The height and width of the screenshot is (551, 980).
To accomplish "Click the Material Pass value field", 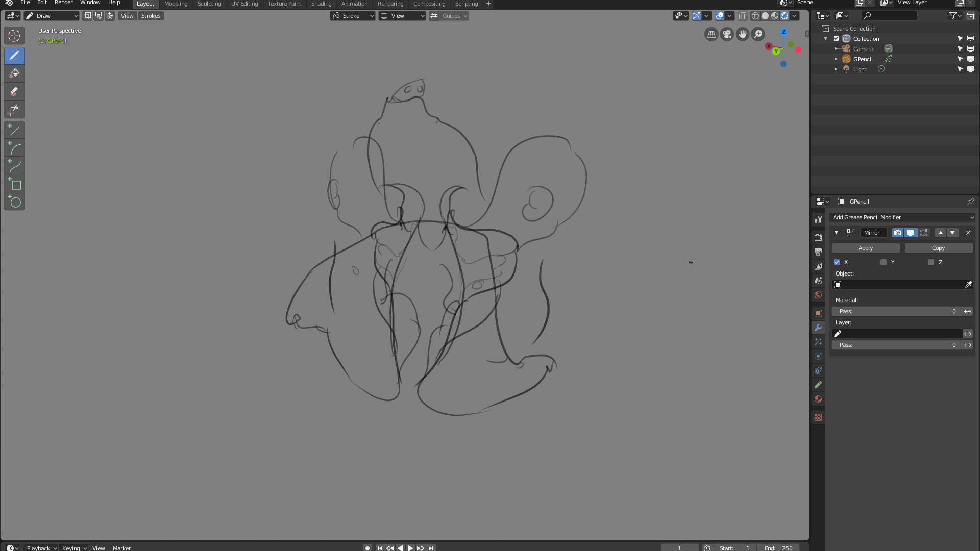I will click(897, 311).
